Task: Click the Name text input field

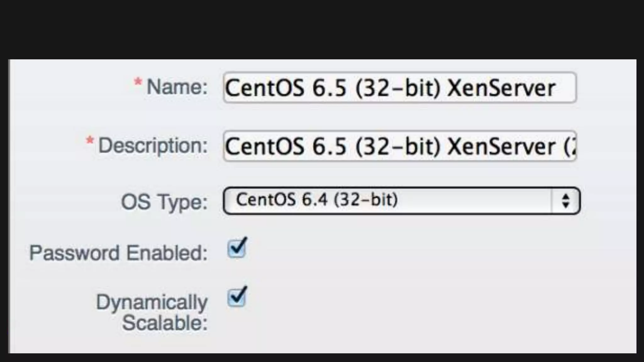Action: [399, 88]
